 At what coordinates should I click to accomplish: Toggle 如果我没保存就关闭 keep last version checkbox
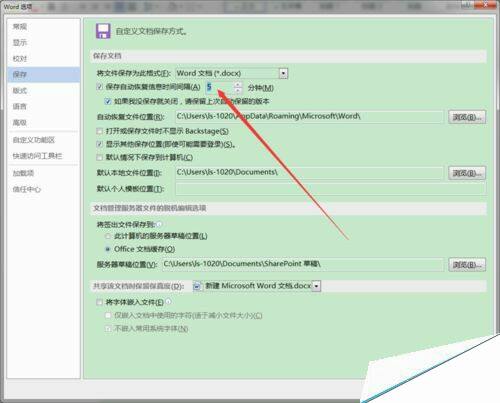[x=108, y=101]
